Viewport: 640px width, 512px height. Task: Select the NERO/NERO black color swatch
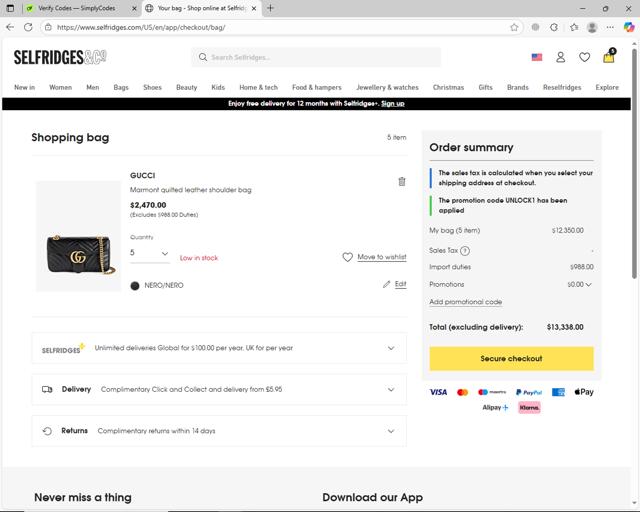click(135, 286)
